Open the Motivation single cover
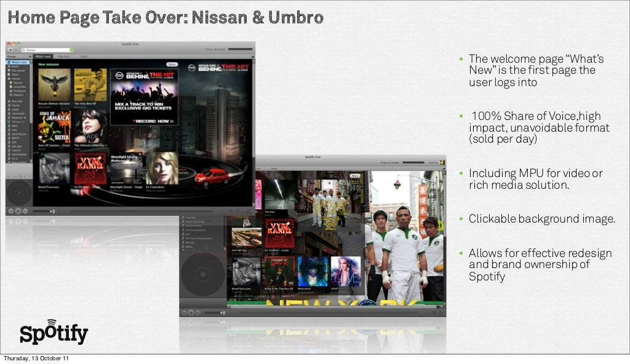Screen dimensions: 630x364 [313, 272]
